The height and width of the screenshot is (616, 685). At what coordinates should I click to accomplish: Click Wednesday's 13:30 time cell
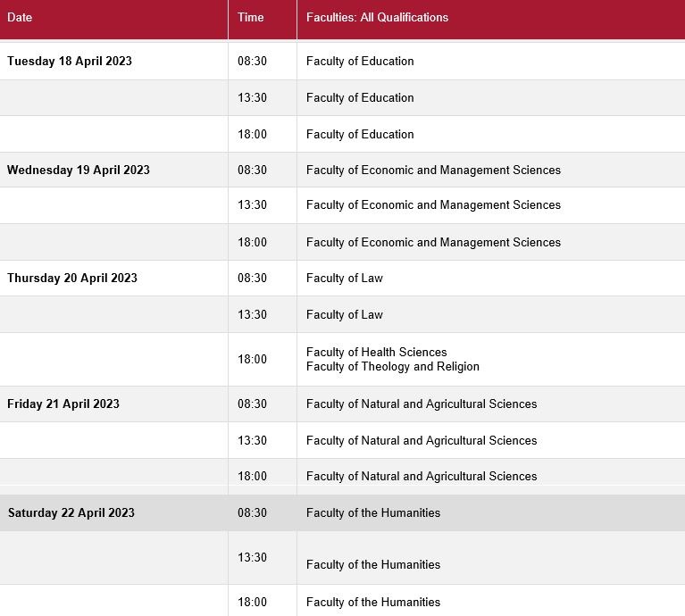click(252, 204)
